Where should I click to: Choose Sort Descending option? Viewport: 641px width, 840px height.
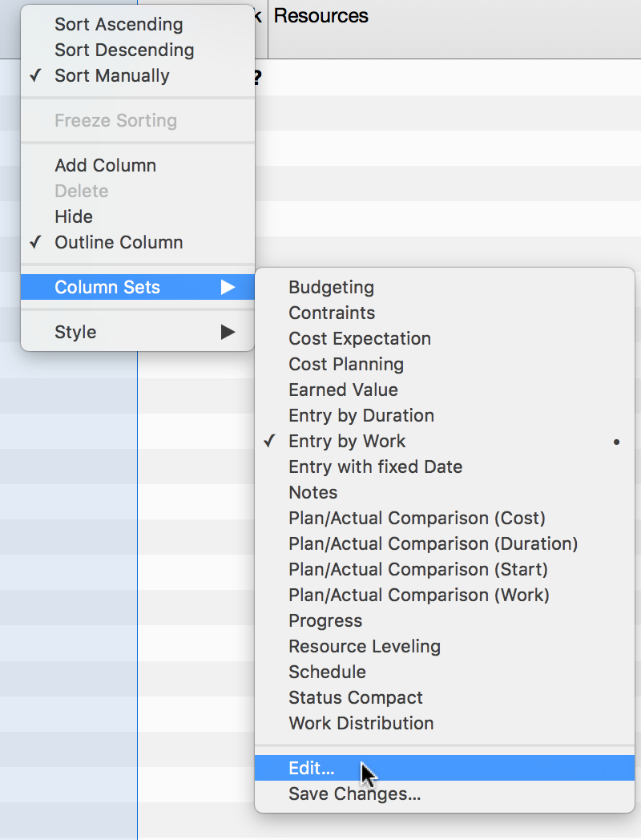click(137, 50)
